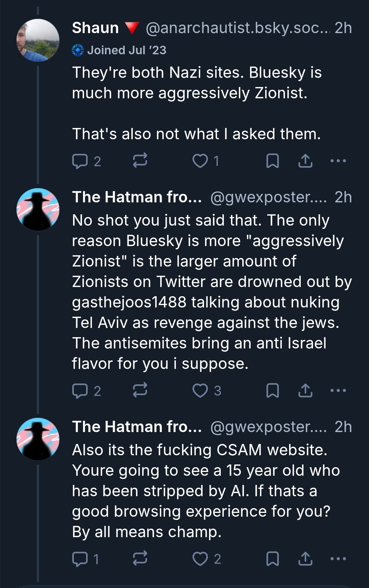The width and height of the screenshot is (369, 588).
Task: Open more options on "champ" post
Action: coord(338,559)
